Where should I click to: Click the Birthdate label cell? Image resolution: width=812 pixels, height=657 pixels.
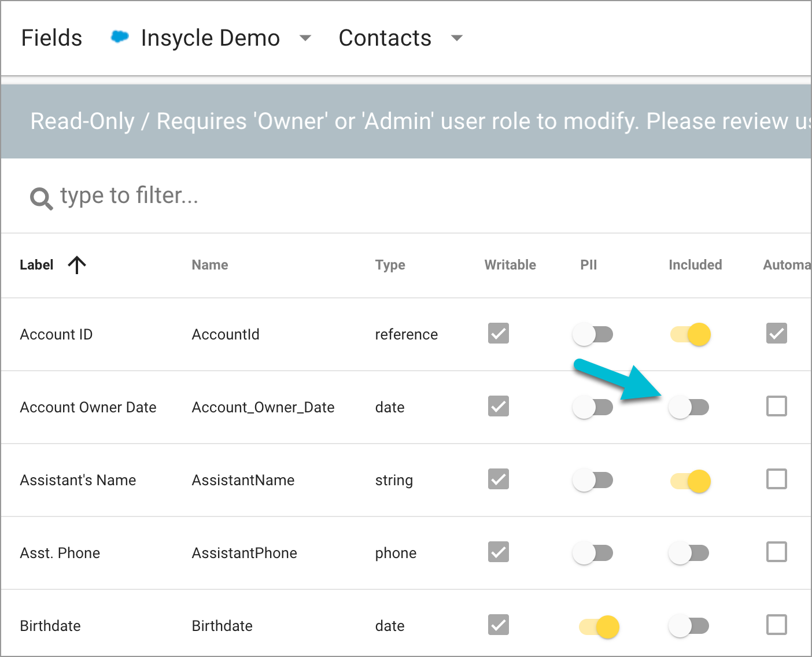click(50, 626)
